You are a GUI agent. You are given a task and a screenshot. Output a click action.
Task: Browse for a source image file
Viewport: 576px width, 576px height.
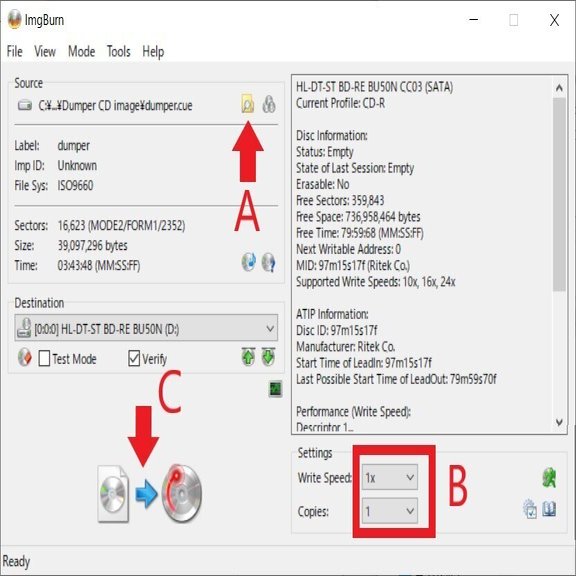[248, 104]
